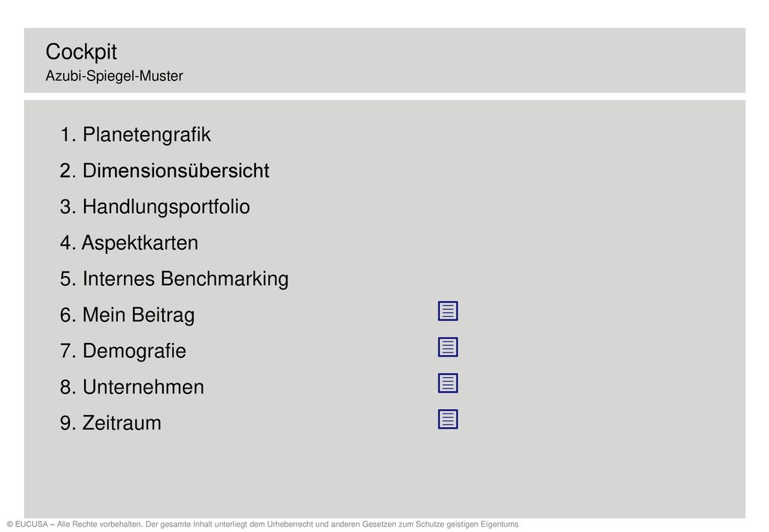
Task: Click the EUCUSA copyright footer text
Action: pos(262,524)
